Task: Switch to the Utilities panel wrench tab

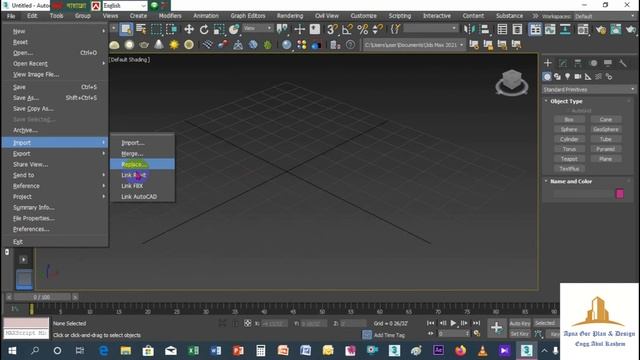Action: (623, 63)
